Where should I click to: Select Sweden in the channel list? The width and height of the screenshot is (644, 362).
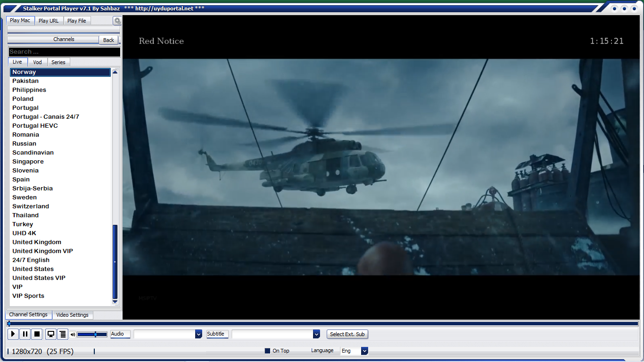tap(60, 197)
